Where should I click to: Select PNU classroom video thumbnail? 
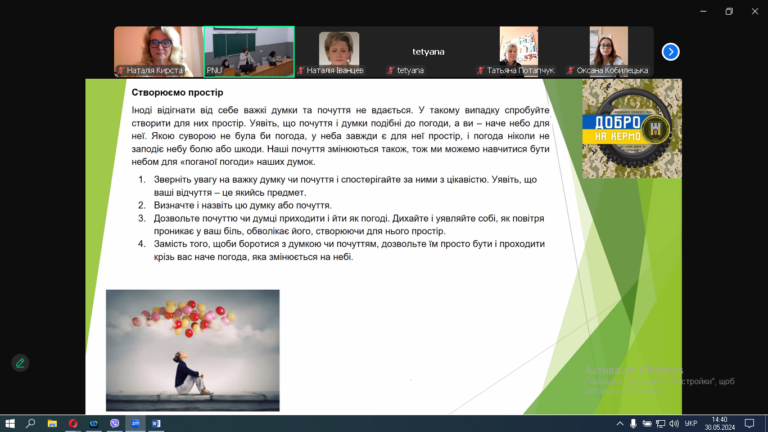click(249, 52)
